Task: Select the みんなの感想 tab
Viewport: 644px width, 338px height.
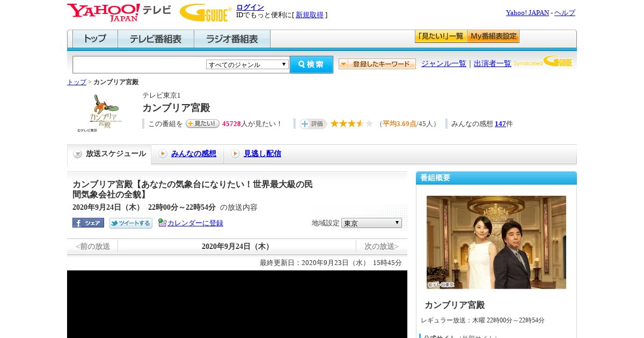Action: coord(194,153)
